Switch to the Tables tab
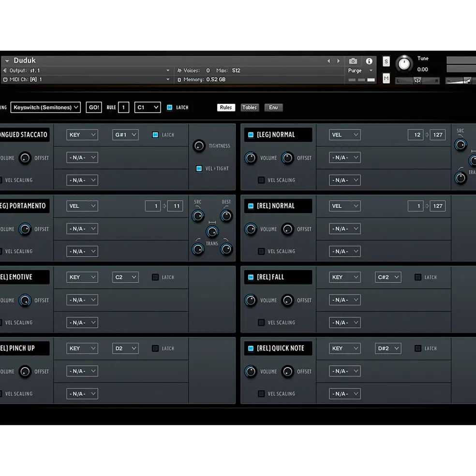The height and width of the screenshot is (476, 476). pyautogui.click(x=250, y=107)
